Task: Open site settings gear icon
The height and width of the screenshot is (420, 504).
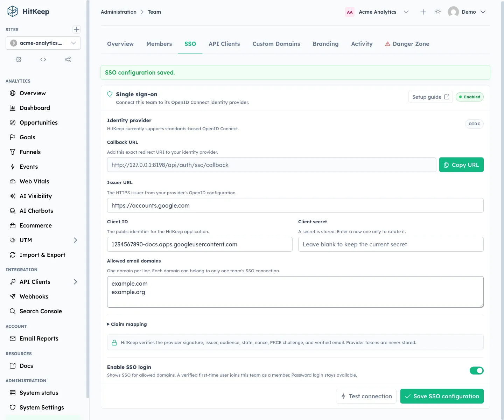Action: 19,59
